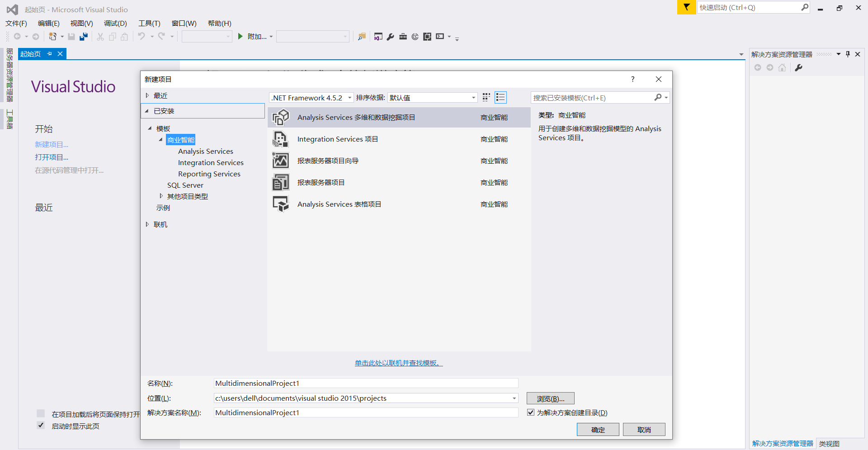Open the 排序依据 默认值 dropdown
Image resolution: width=868 pixels, height=450 pixels.
point(472,97)
